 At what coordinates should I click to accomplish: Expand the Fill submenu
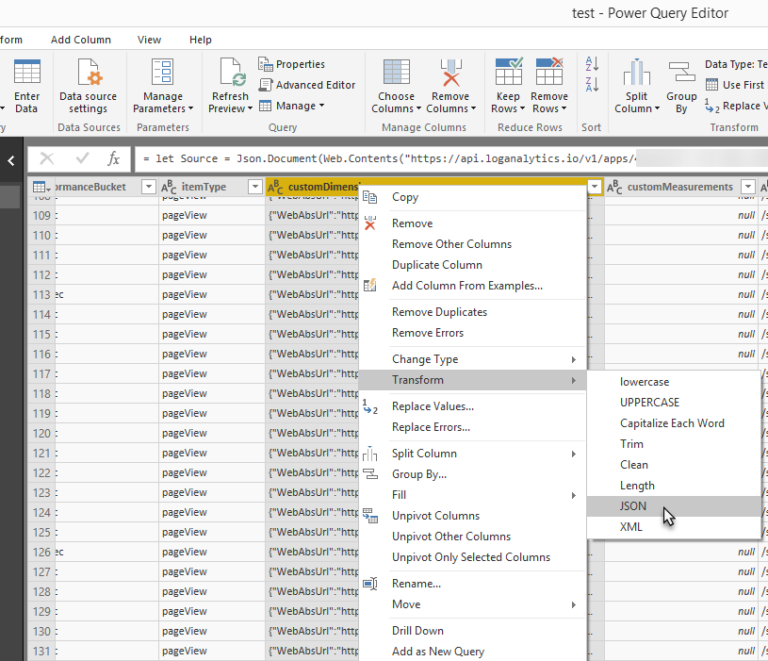click(x=473, y=495)
